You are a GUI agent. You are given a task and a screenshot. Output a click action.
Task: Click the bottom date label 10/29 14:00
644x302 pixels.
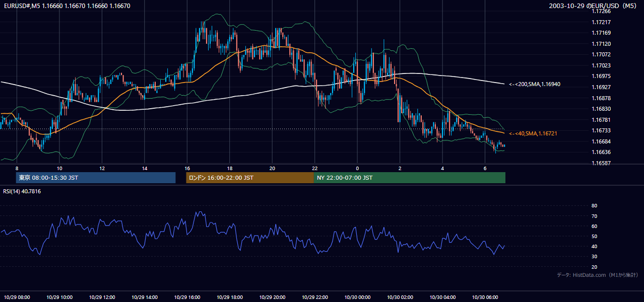pyautogui.click(x=145, y=297)
